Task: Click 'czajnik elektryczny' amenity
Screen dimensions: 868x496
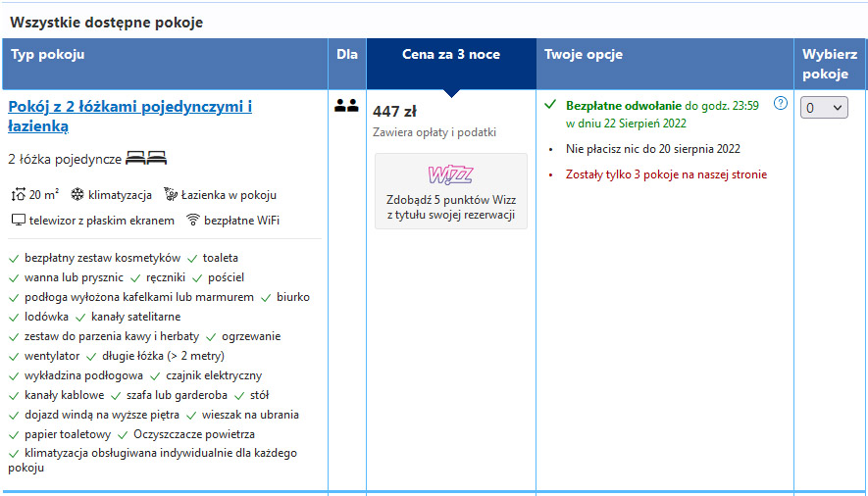Action: click(214, 375)
